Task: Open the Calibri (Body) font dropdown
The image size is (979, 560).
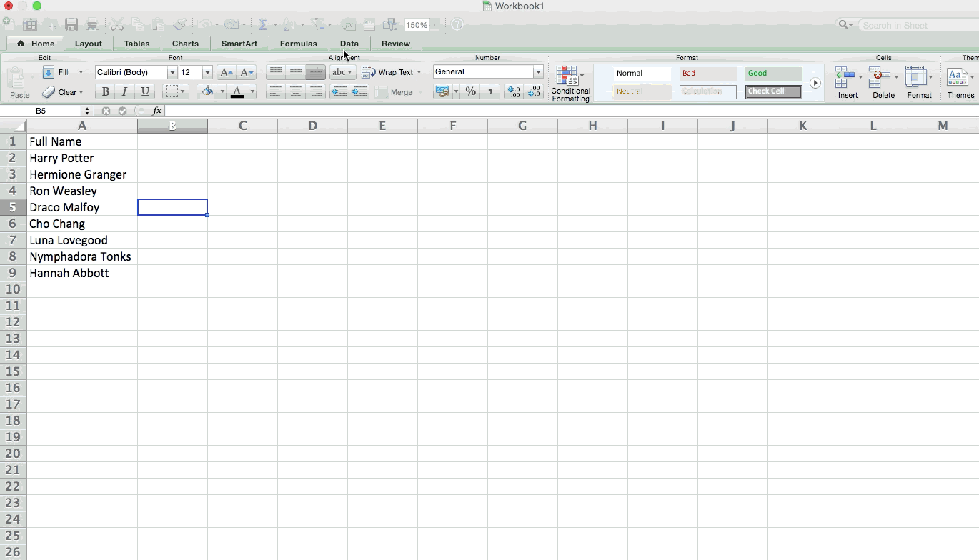Action: (172, 72)
